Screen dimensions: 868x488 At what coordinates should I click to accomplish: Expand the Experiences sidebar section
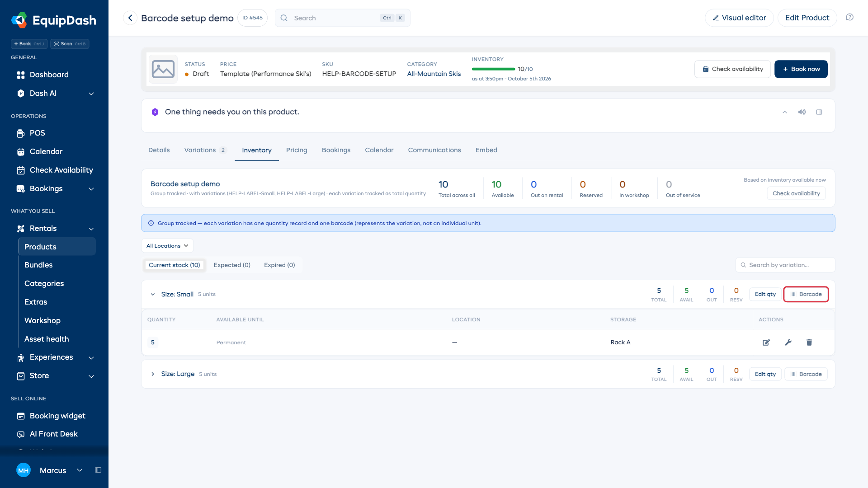[x=91, y=357]
